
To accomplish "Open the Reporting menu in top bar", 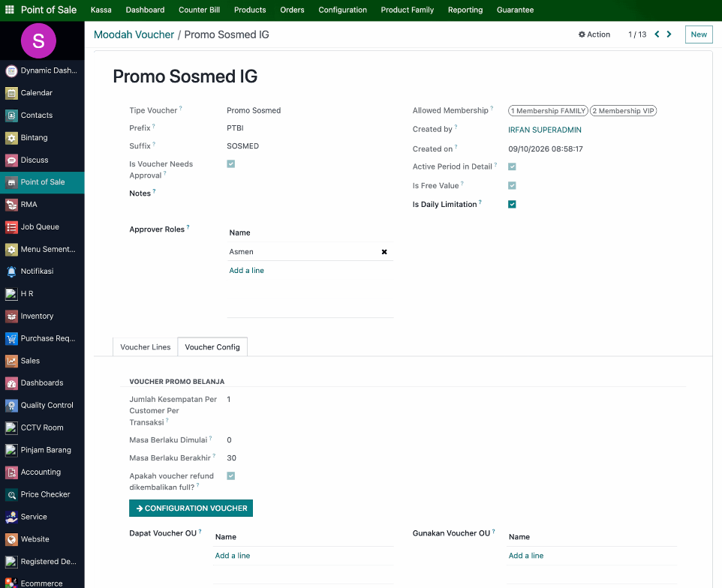I will pyautogui.click(x=465, y=10).
